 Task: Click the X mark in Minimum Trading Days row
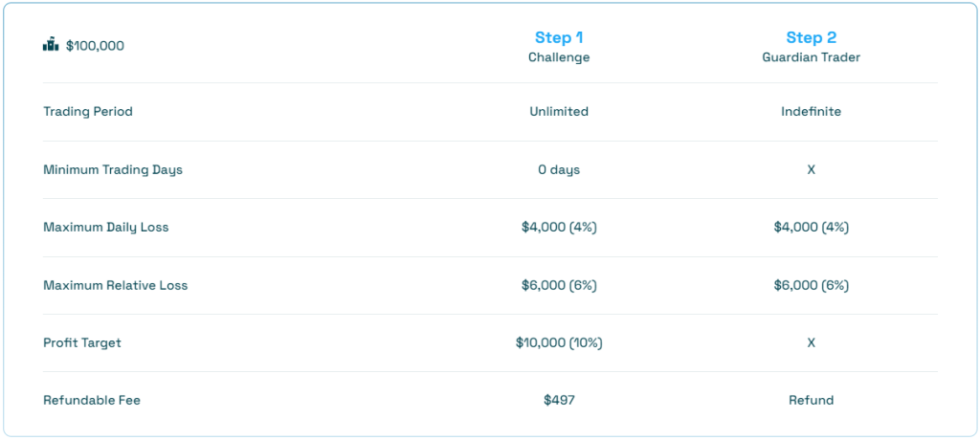click(812, 169)
